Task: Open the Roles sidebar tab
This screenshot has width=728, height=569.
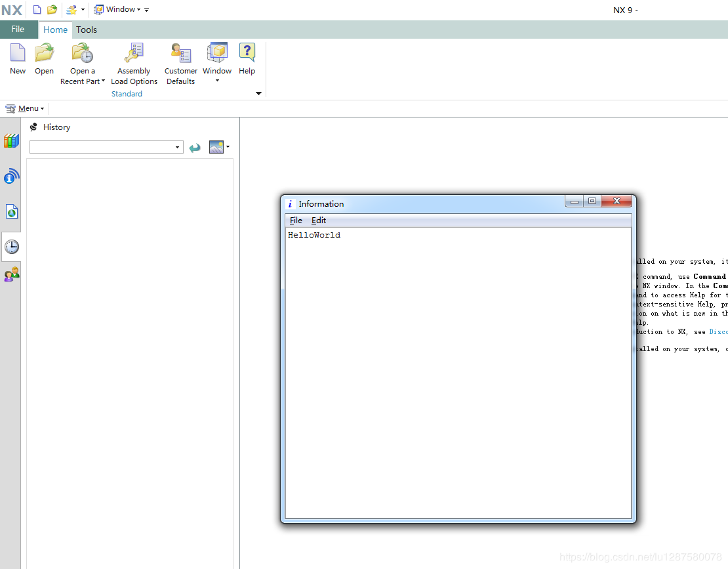Action: [12, 274]
